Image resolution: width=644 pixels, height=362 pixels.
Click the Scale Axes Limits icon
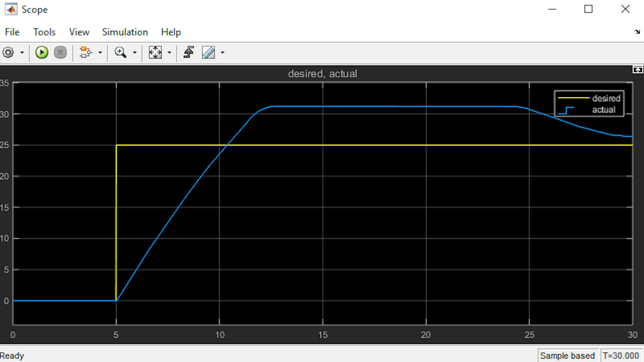tap(155, 52)
